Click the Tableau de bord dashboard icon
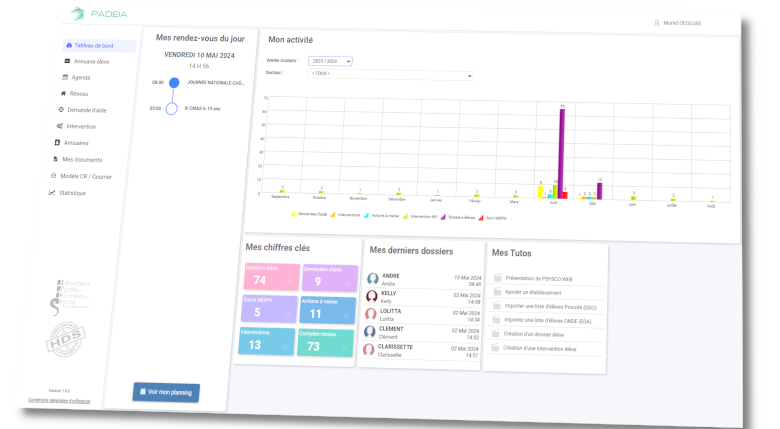Viewport: 780px width, 429px height. click(x=68, y=46)
